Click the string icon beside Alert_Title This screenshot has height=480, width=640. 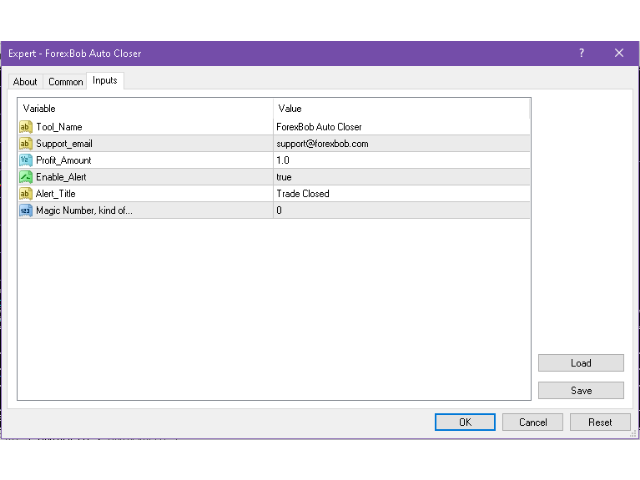[x=26, y=194]
